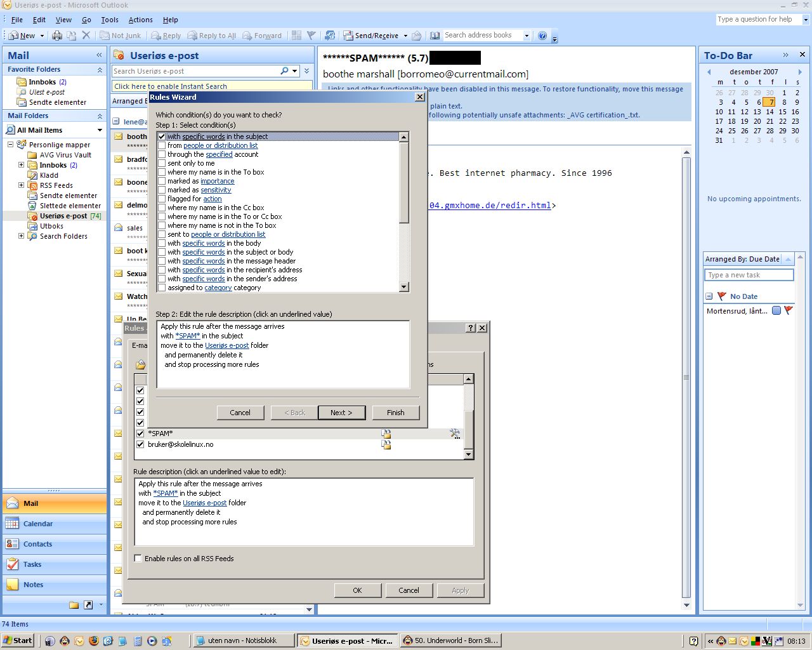Open the Actions menu
The width and height of the screenshot is (812, 650).
click(x=140, y=20)
